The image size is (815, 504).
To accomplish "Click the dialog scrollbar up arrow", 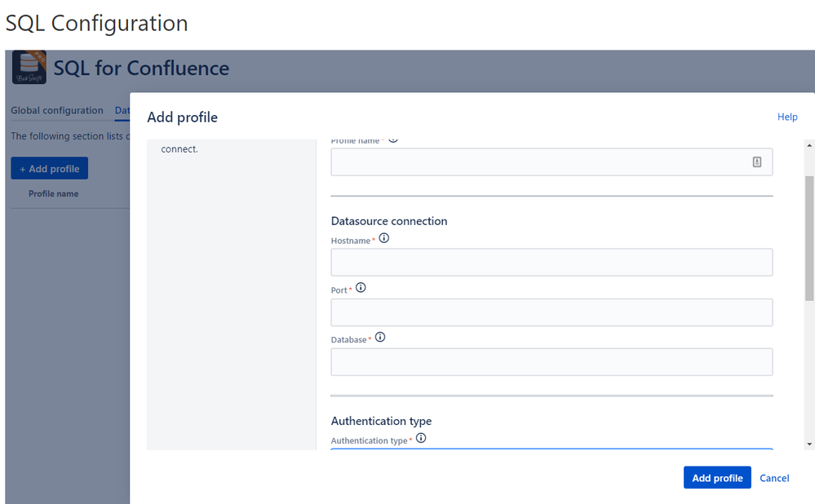I will tap(808, 145).
